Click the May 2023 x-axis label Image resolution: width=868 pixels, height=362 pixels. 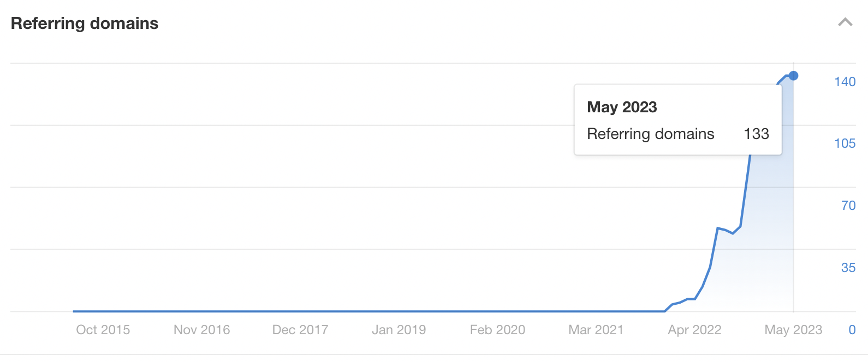(x=793, y=330)
